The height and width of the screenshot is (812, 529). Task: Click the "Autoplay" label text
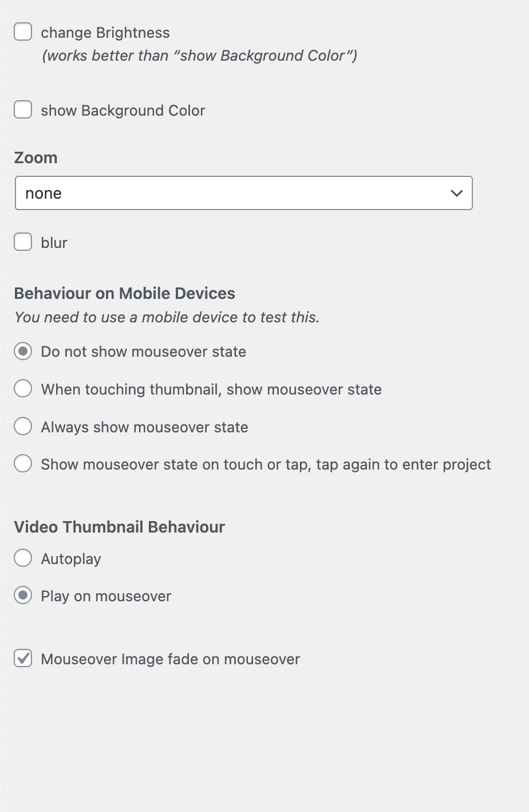coord(71,559)
